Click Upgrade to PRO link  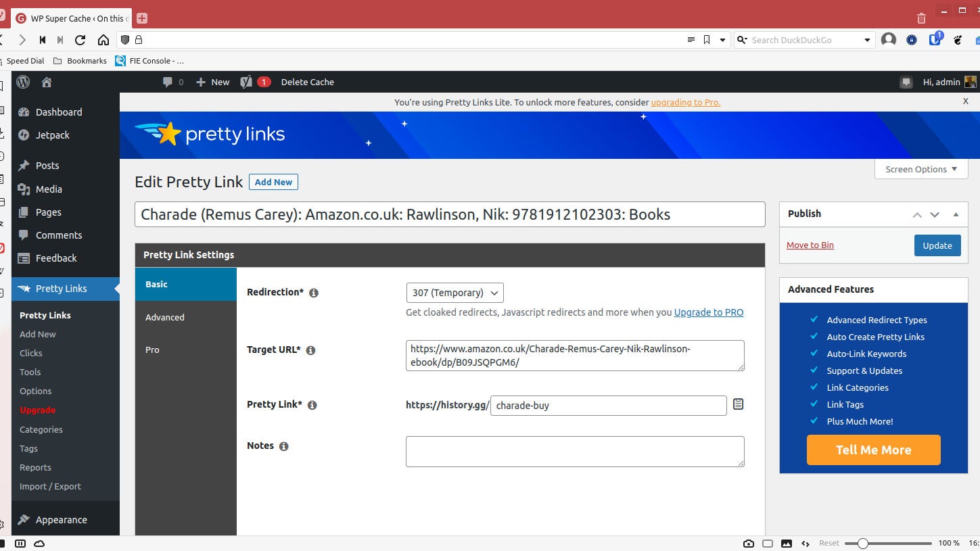(x=709, y=312)
